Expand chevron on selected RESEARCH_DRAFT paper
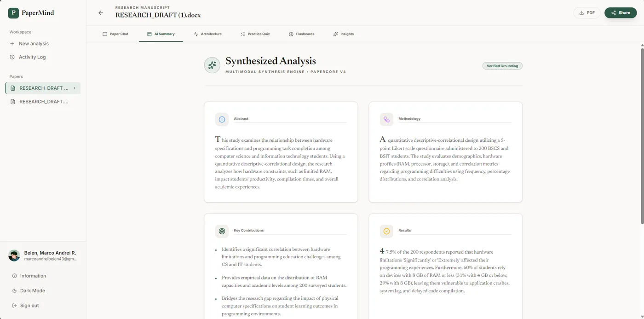The height and width of the screenshot is (319, 644). point(75,88)
